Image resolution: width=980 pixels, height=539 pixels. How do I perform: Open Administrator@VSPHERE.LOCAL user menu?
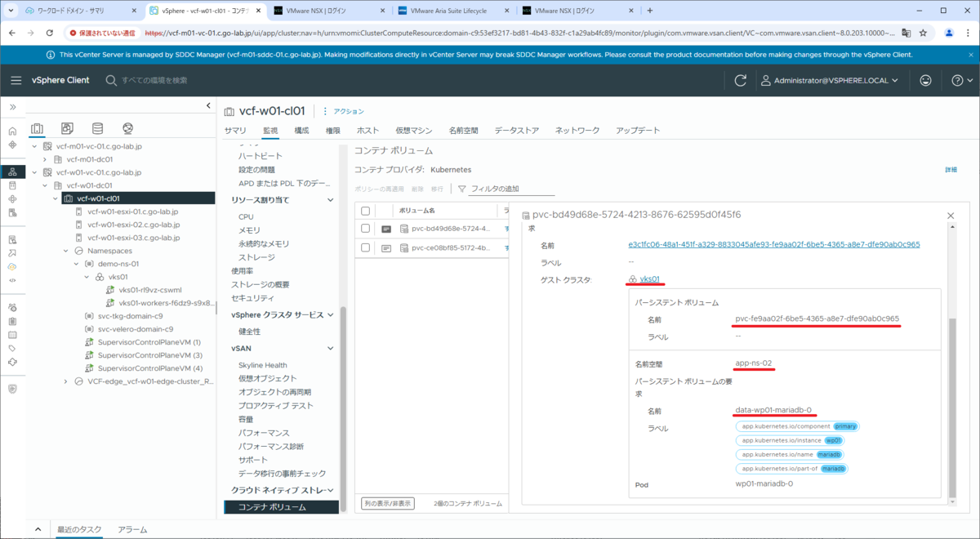click(830, 80)
